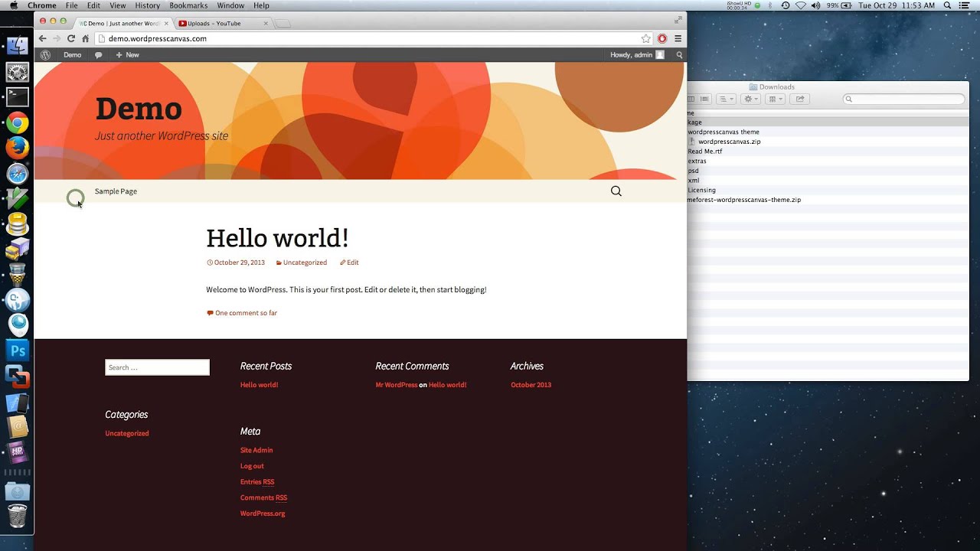
Task: Click the Finder search field in Downloads window
Action: [904, 99]
